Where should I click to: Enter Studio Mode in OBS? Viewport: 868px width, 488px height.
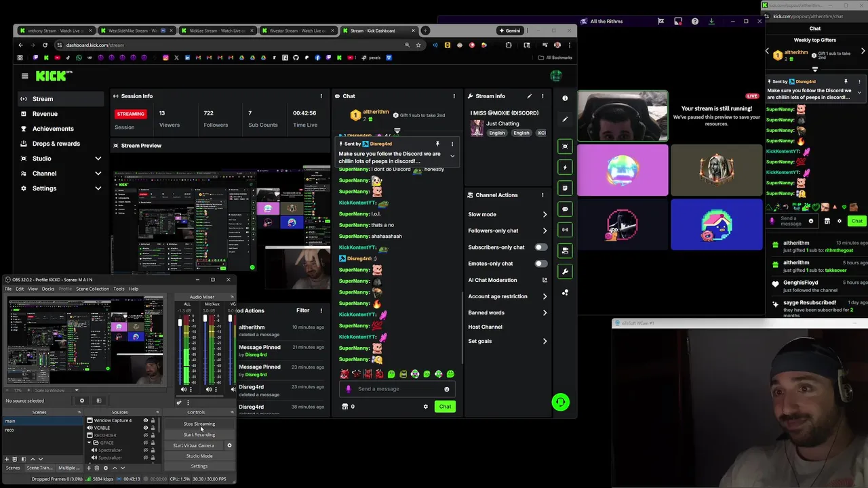pos(199,456)
